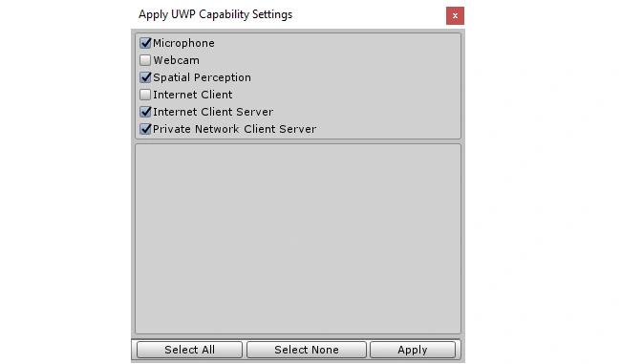Click the checkmark icon beside Spatial Perception
The image size is (621, 364).
tap(146, 76)
